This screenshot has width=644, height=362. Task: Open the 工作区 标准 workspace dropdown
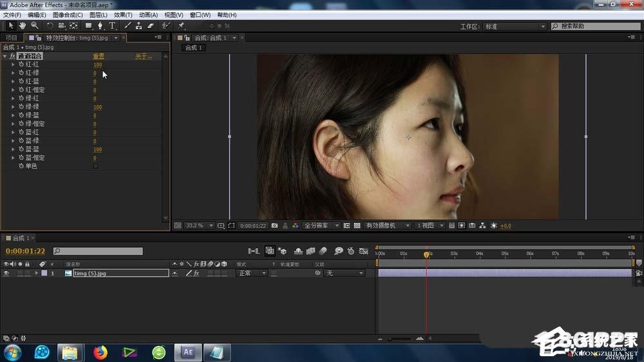(x=515, y=26)
